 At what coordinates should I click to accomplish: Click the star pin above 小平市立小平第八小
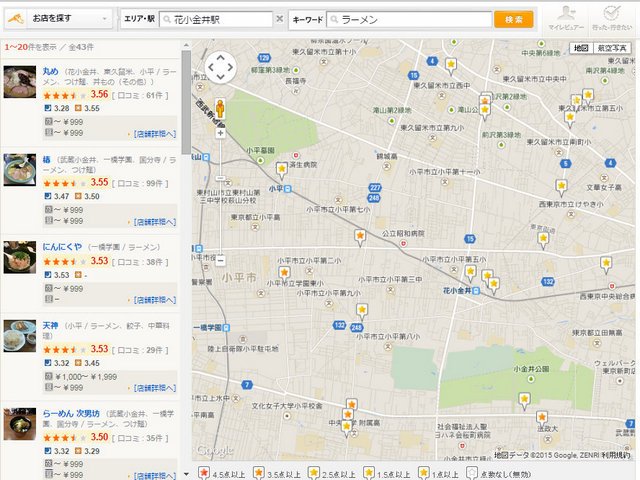(x=362, y=311)
